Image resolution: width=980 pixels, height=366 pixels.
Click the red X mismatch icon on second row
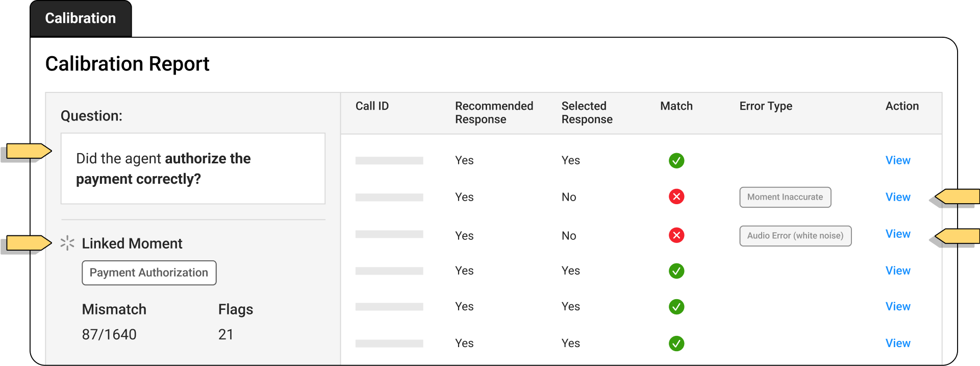pos(676,197)
